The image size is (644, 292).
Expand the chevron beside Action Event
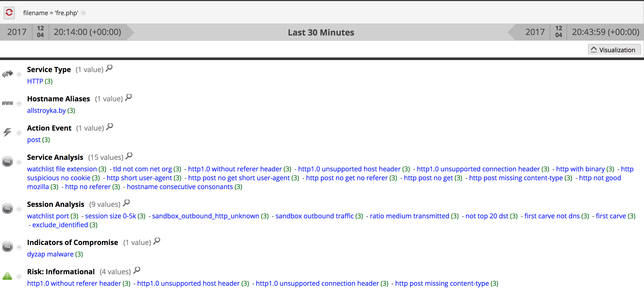tap(19, 133)
